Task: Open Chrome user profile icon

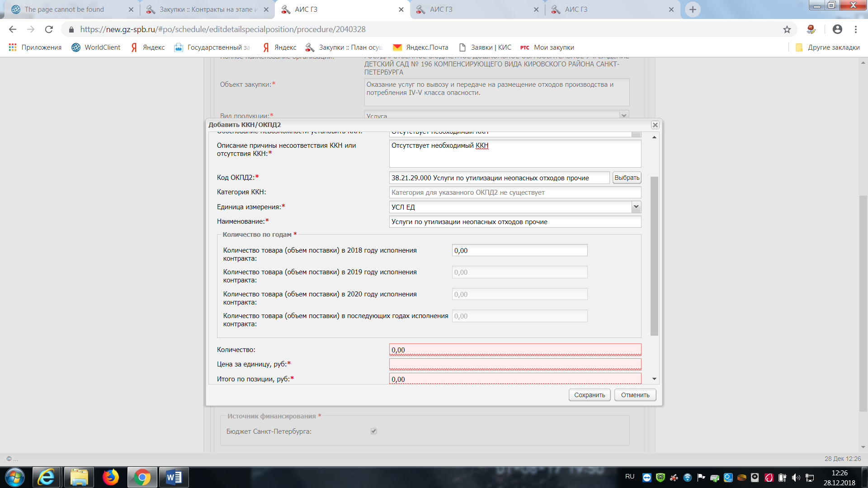Action: (x=837, y=29)
